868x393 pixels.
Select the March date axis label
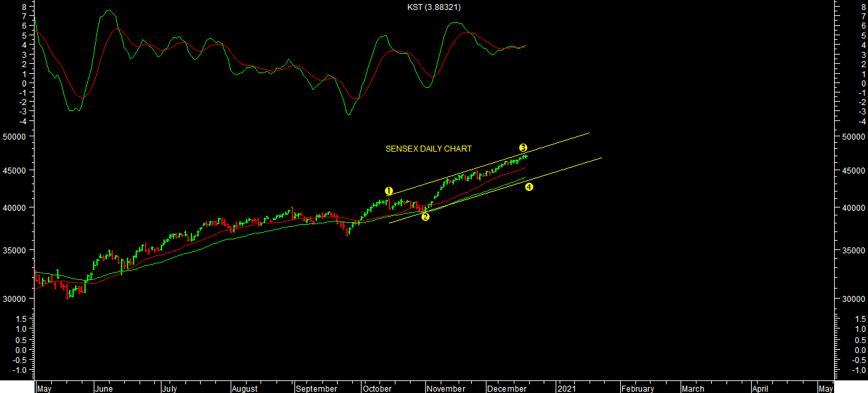[x=693, y=389]
